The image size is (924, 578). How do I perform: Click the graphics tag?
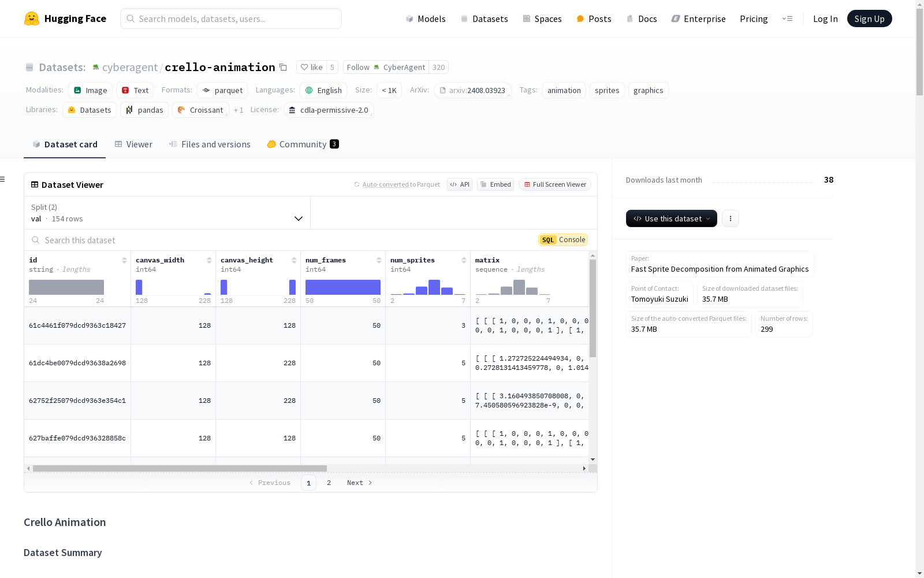click(649, 90)
